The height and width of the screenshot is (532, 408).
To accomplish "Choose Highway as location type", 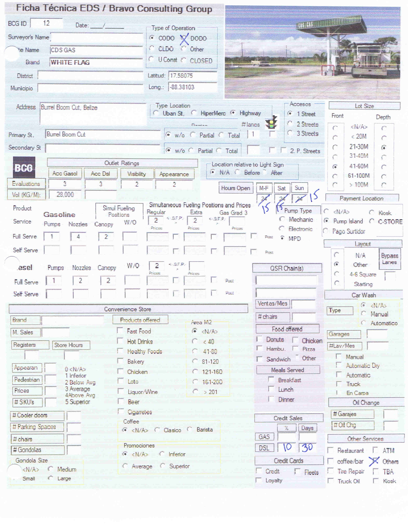I will click(x=233, y=113).
